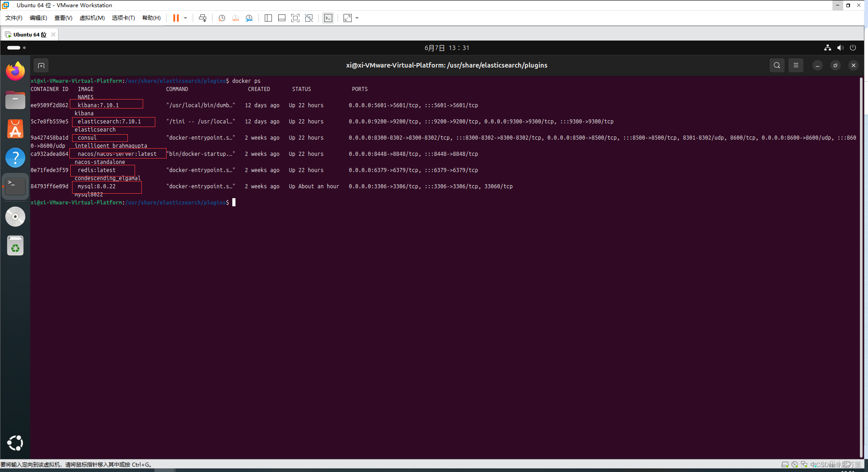
Task: Open the terminal hamburger menu
Action: [x=796, y=65]
